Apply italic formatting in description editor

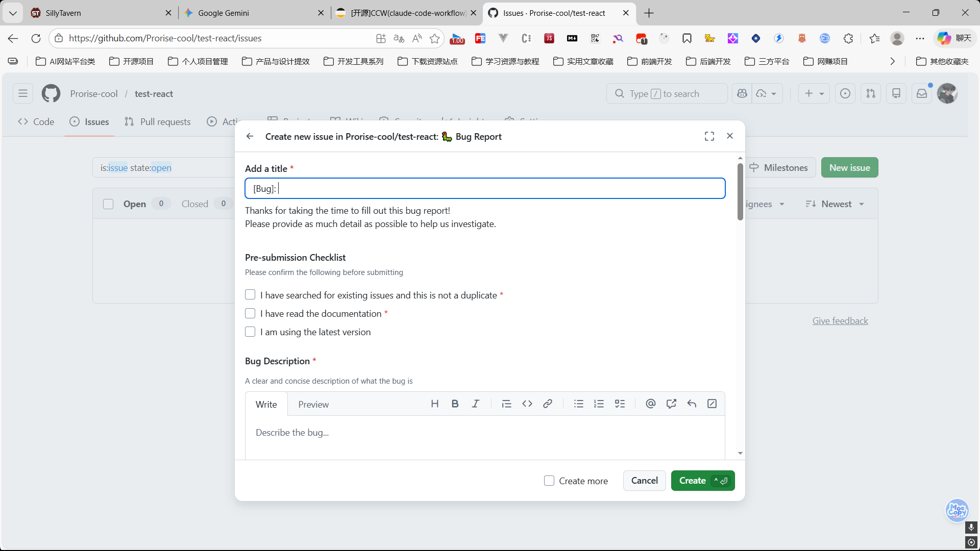point(475,404)
